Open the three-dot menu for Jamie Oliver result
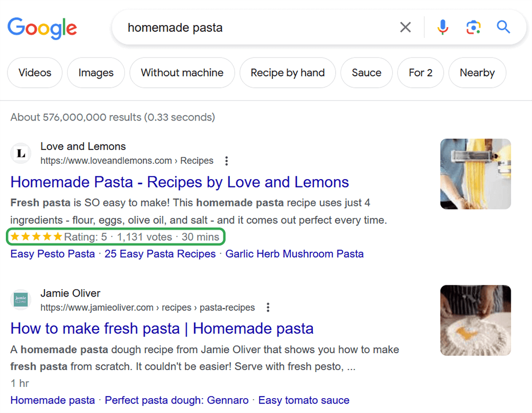This screenshot has width=532, height=413. point(268,307)
